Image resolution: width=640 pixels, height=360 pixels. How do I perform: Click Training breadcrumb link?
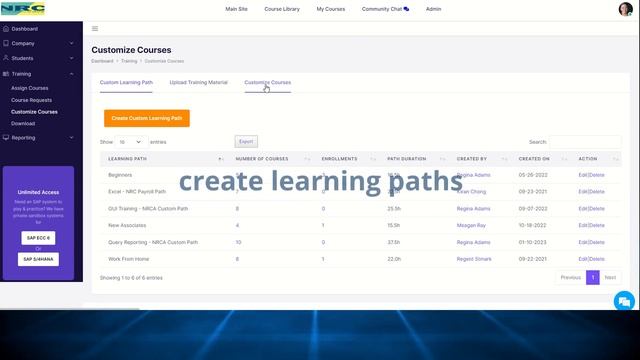[129, 61]
